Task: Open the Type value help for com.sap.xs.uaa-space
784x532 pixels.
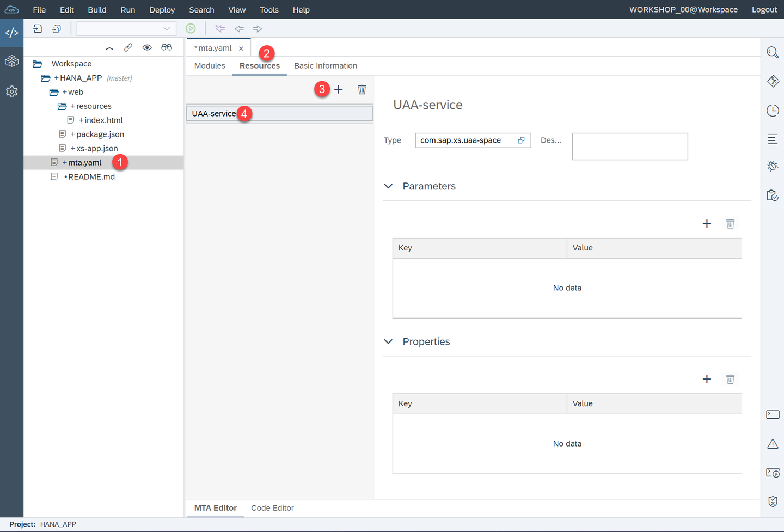Action: point(521,140)
